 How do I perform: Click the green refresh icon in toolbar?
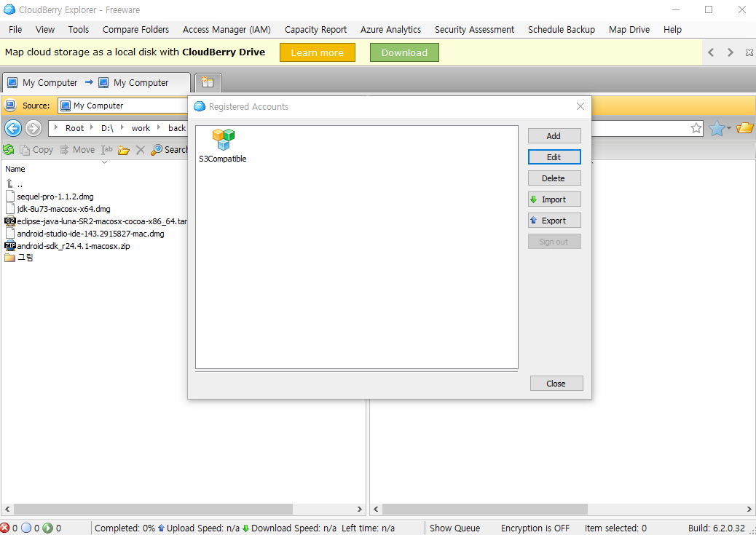(x=8, y=150)
